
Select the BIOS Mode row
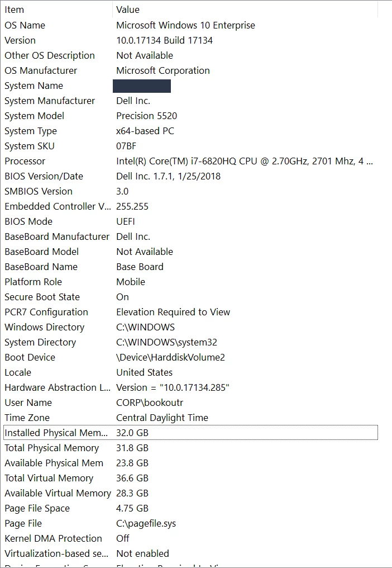point(191,222)
